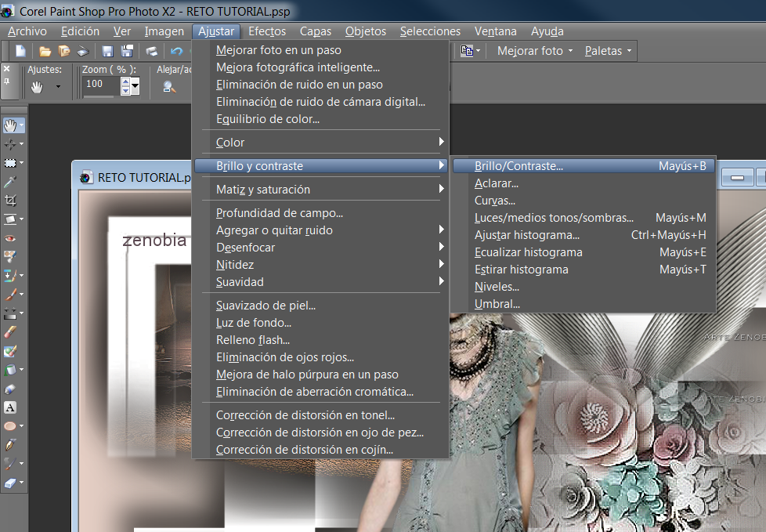Choose Brillo/Contraste... from the submenu
Screen dimensions: 766x532
584,165
